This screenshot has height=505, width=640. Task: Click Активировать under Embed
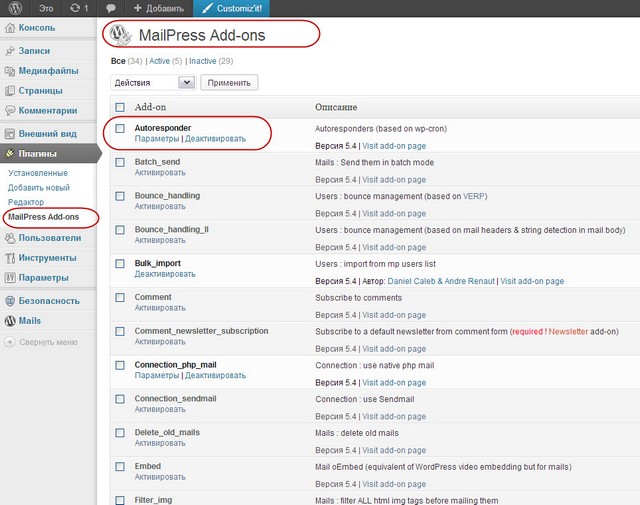(160, 477)
